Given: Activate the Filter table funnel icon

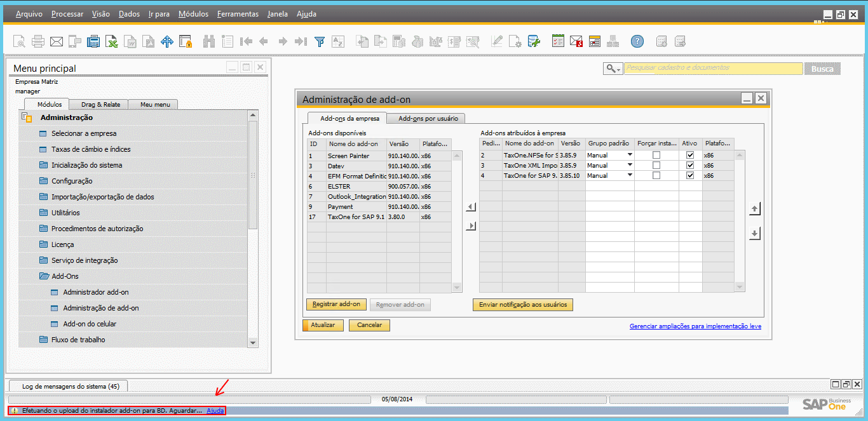Looking at the screenshot, I should click(320, 42).
